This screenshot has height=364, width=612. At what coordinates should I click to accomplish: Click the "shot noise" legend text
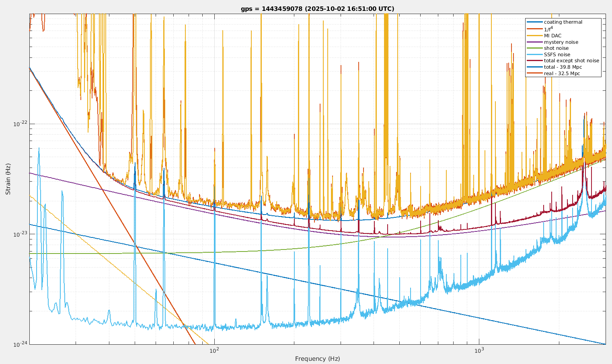(556, 48)
